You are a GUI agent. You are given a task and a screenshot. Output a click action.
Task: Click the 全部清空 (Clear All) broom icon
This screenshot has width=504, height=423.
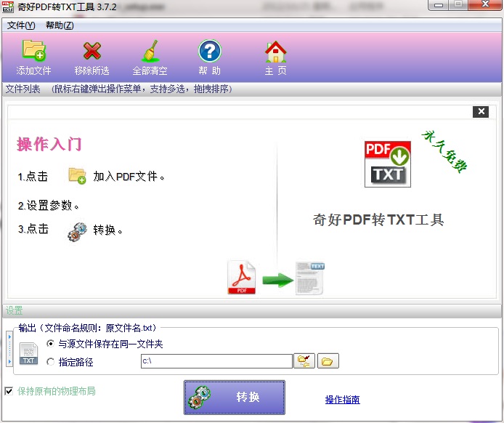coord(150,51)
